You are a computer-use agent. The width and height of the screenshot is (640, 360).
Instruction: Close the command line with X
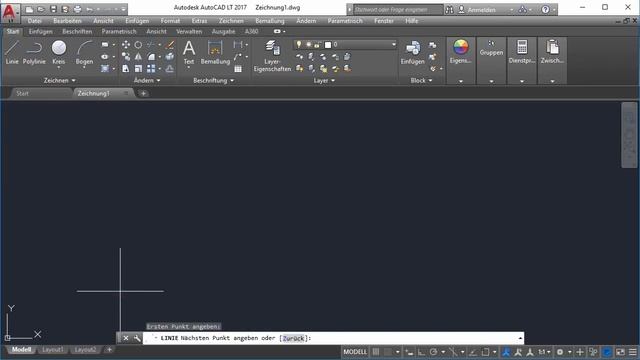click(126, 338)
